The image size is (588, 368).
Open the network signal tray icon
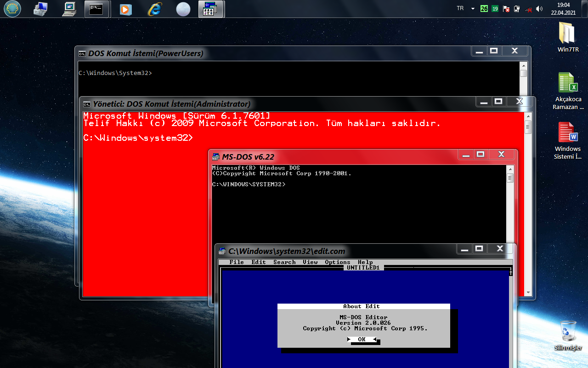(x=528, y=8)
